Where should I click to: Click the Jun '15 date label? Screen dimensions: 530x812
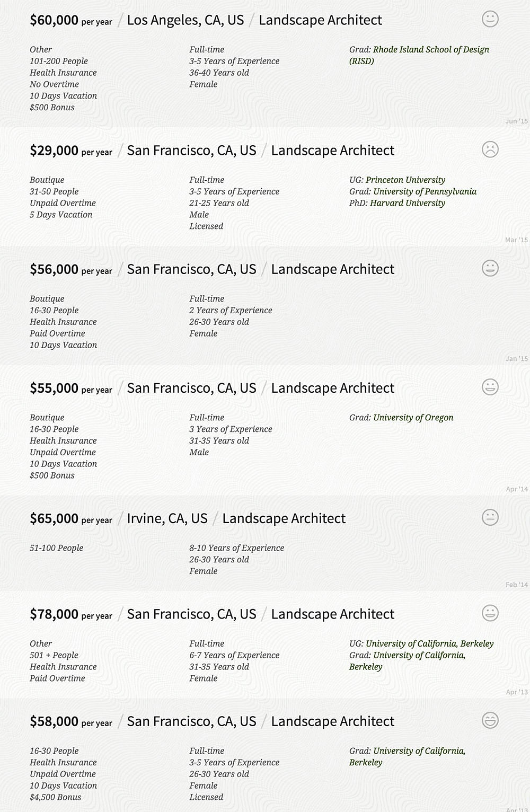517,121
